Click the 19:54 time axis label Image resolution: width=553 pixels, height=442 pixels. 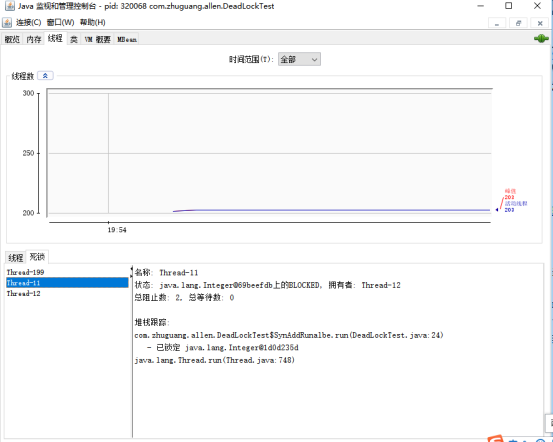click(117, 230)
